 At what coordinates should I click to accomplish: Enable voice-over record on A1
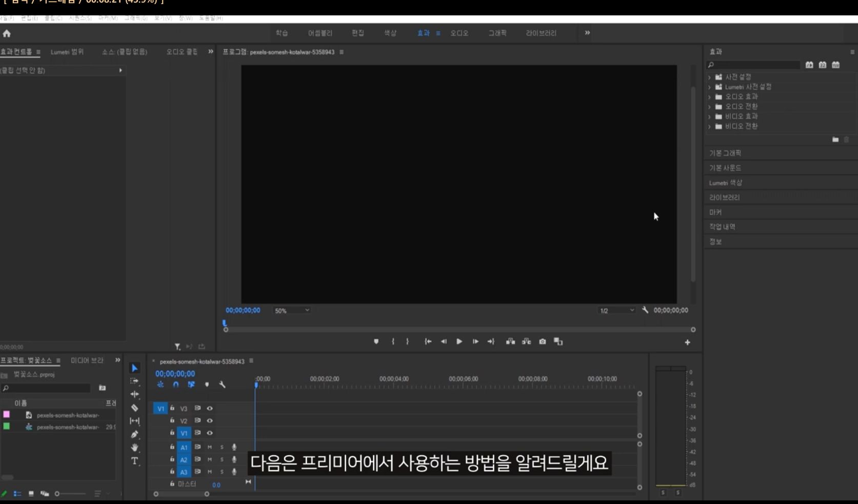click(234, 447)
